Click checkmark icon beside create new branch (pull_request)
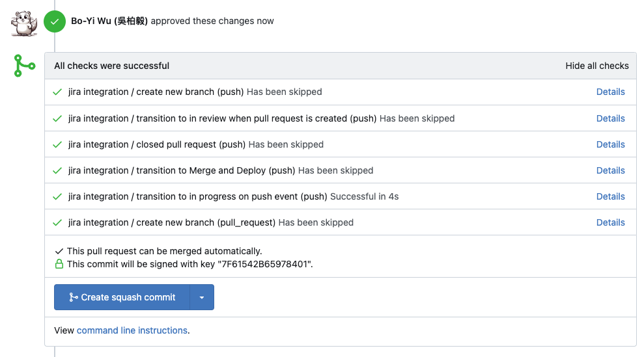 coord(58,222)
